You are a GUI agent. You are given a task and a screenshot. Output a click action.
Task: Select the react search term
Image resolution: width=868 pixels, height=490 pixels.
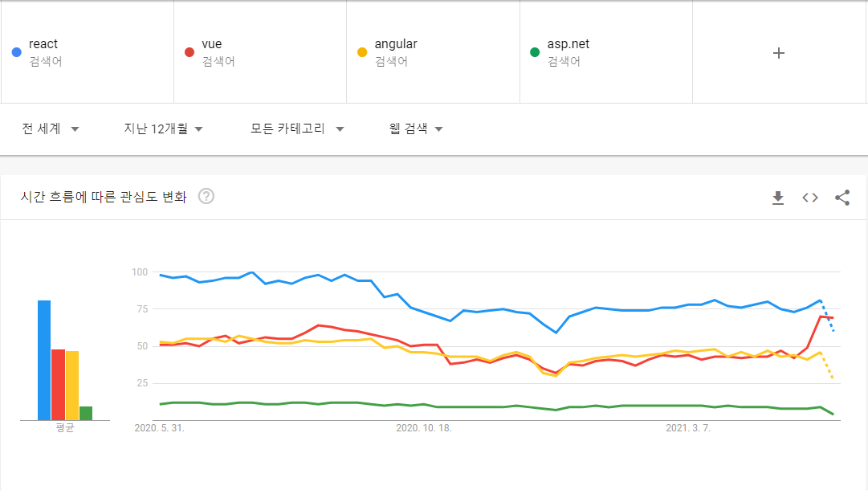[43, 43]
